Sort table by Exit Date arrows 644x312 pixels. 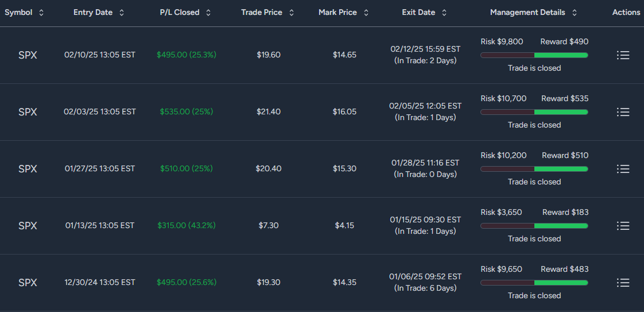[444, 13]
